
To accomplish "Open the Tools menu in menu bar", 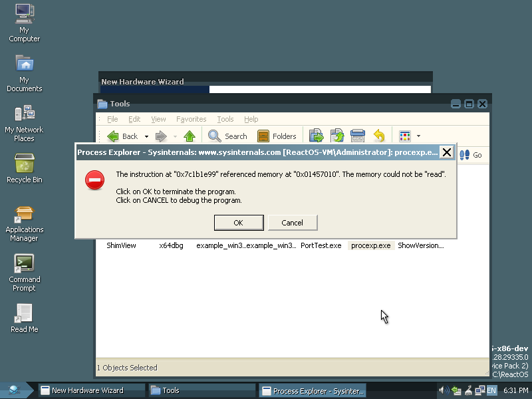I will coord(225,119).
